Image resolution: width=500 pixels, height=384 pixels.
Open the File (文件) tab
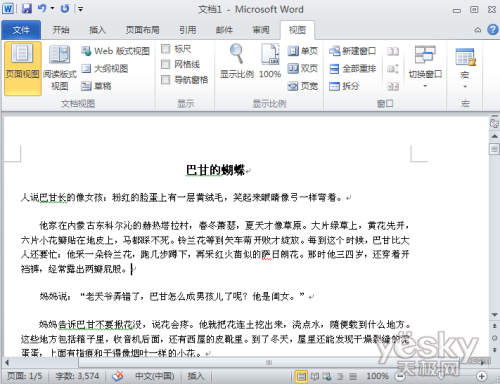tap(21, 30)
